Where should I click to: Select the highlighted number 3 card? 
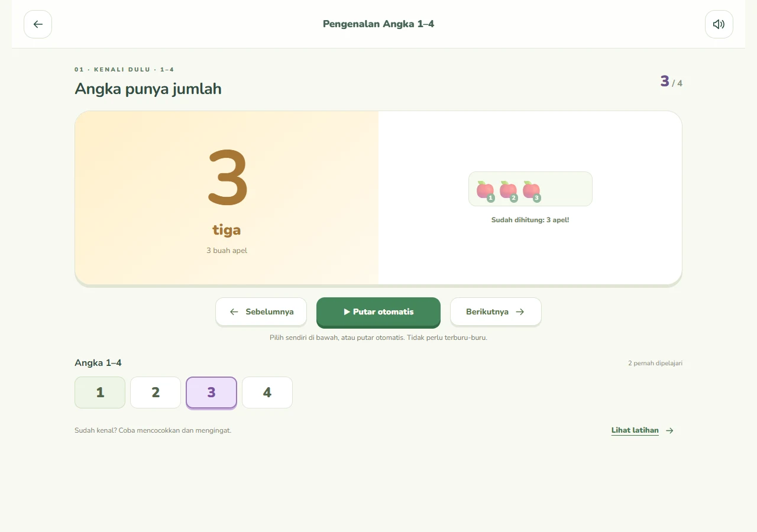[x=211, y=392]
